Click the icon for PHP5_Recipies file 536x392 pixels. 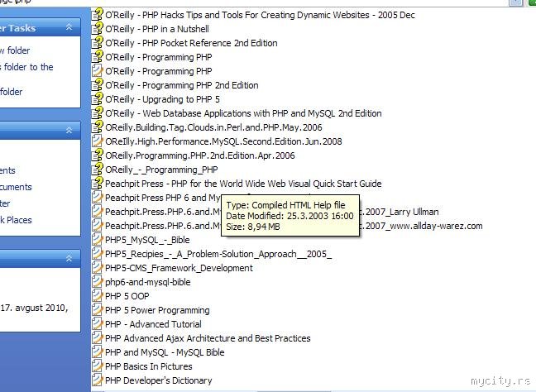[x=98, y=254]
